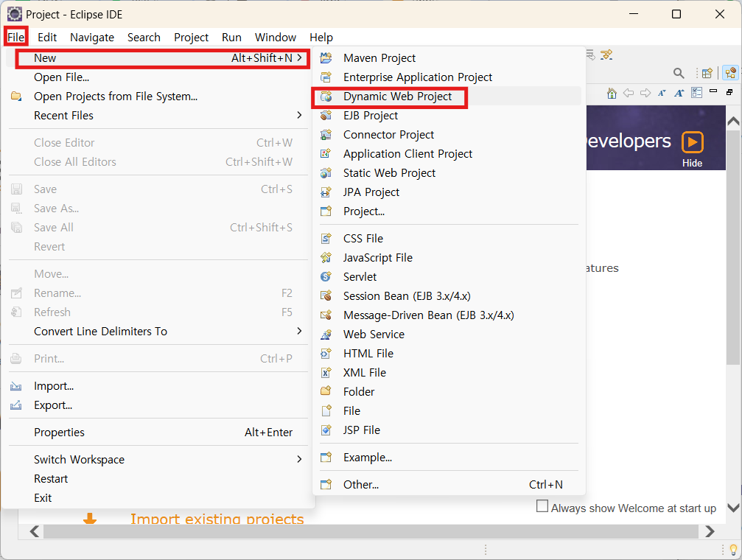Open the Edit menu

tap(47, 38)
